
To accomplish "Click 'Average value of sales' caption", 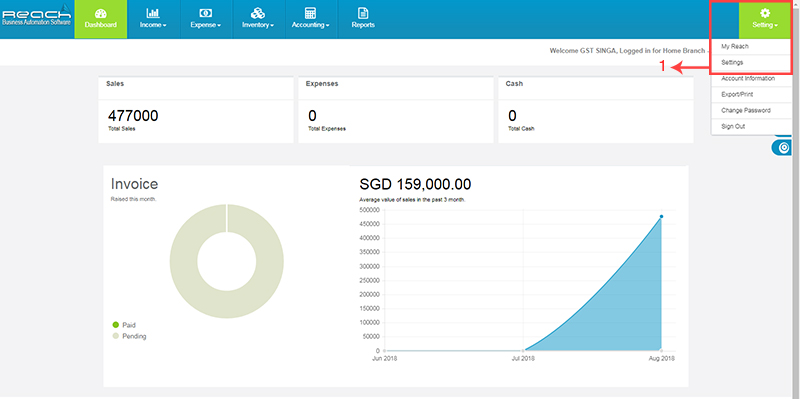I will (412, 200).
